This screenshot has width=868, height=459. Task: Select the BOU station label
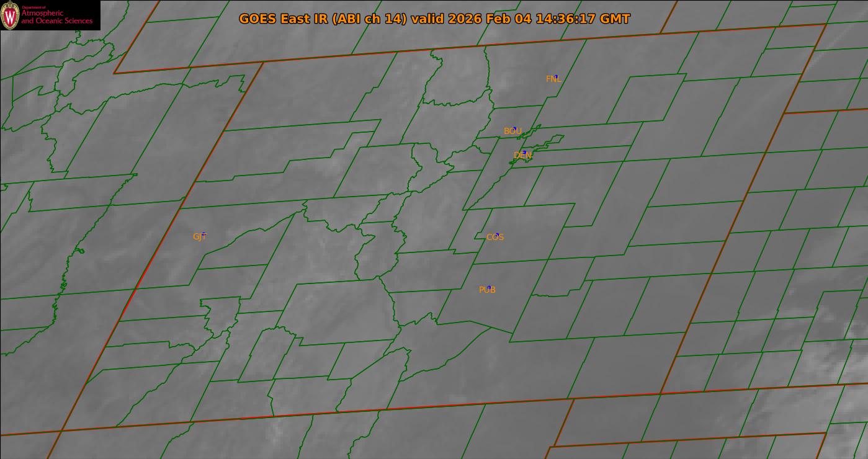click(x=512, y=131)
